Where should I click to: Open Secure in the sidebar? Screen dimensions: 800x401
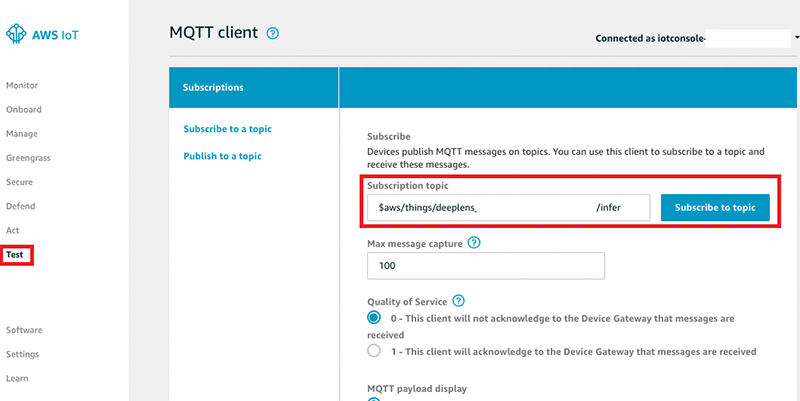click(x=19, y=182)
